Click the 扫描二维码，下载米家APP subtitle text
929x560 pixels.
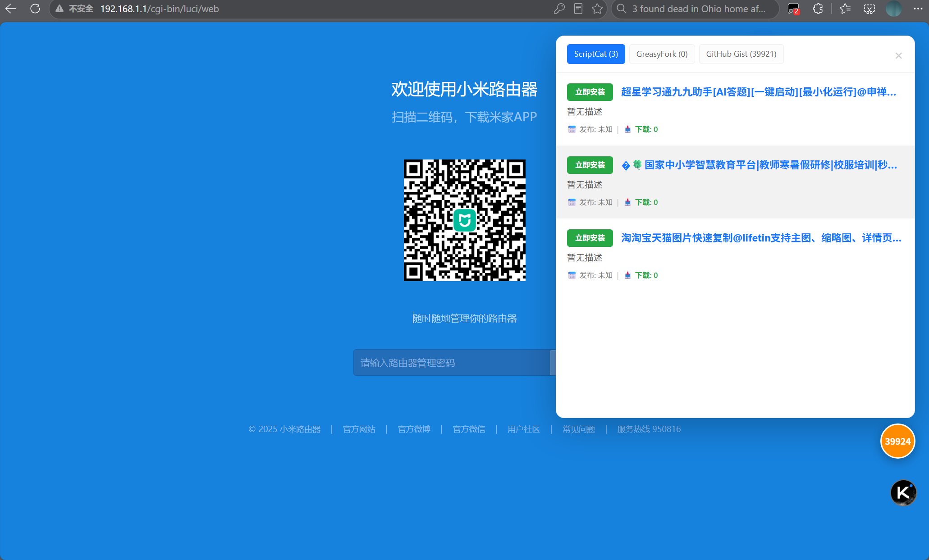coord(464,117)
